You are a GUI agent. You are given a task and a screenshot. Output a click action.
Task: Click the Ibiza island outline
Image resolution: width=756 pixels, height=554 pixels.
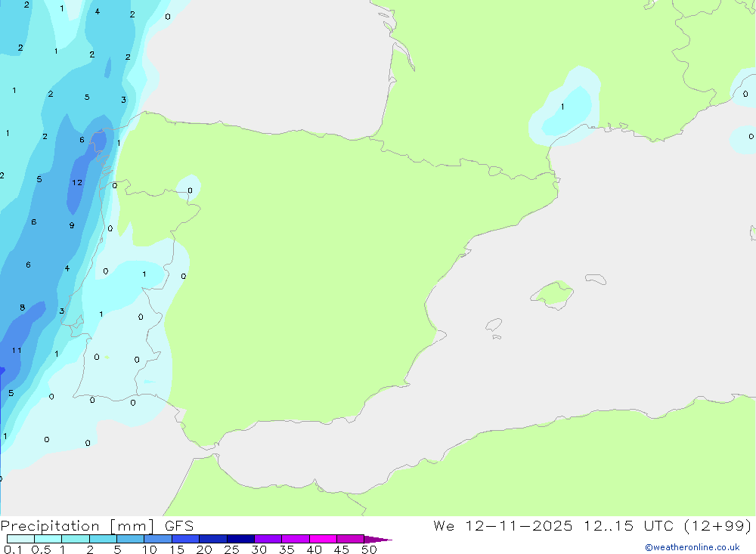(x=494, y=325)
